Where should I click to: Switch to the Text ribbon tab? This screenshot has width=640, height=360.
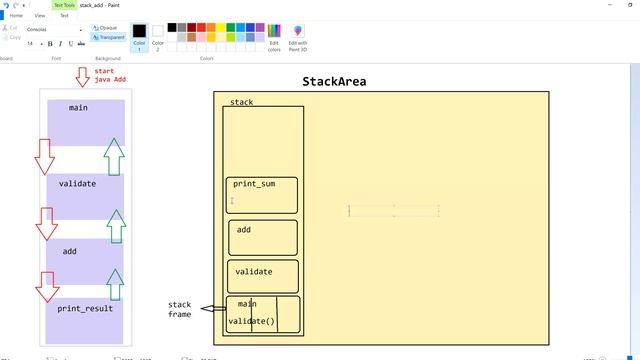(x=64, y=16)
